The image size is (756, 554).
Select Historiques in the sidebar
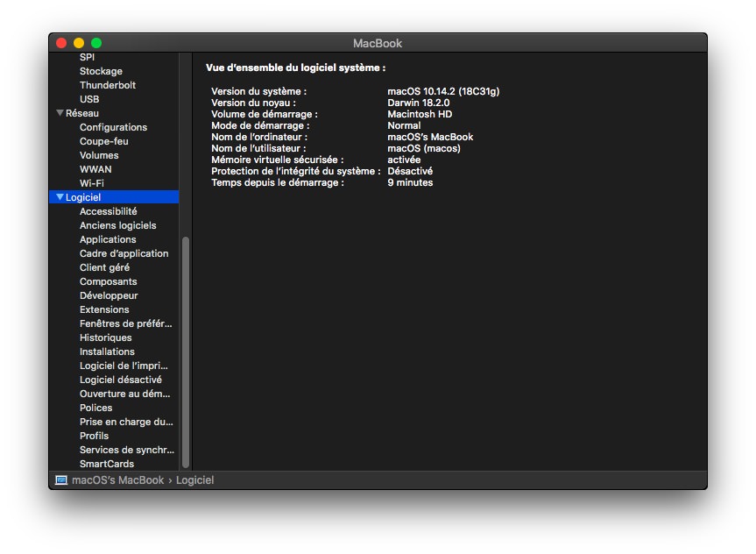[106, 337]
